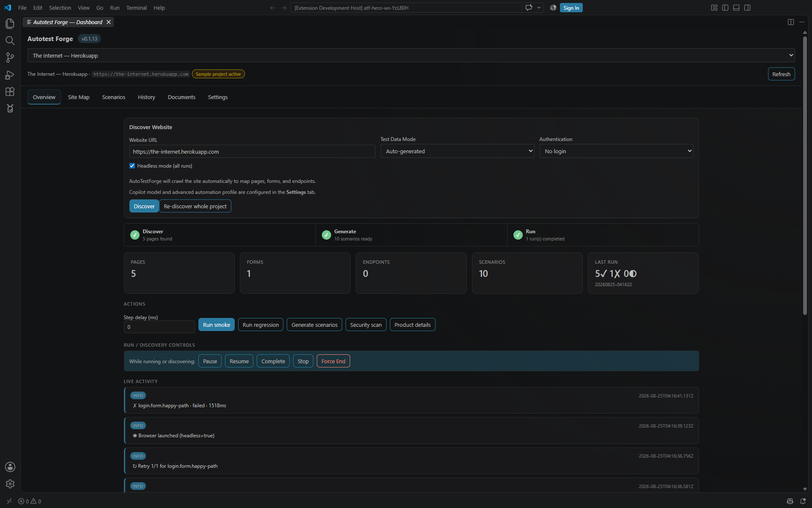This screenshot has width=812, height=508.
Task: Open the Explorer view in activity bar
Action: tap(10, 24)
